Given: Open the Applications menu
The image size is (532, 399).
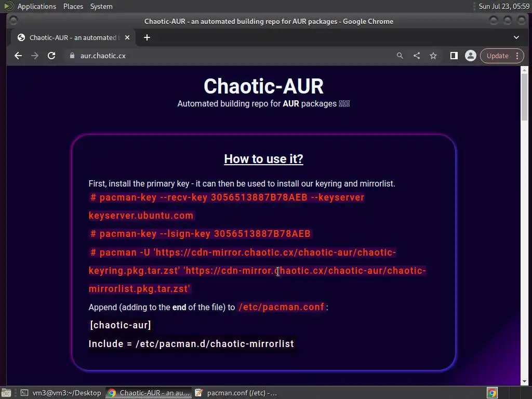Looking at the screenshot, I should tap(37, 6).
